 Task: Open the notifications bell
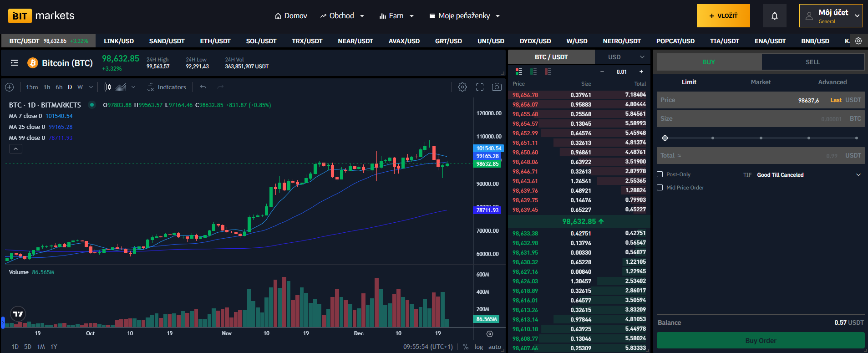tap(774, 16)
